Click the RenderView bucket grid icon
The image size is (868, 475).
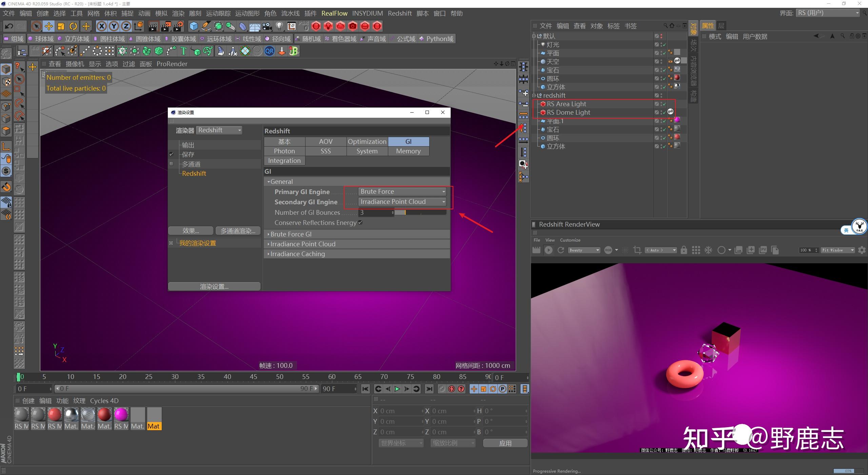coord(696,250)
